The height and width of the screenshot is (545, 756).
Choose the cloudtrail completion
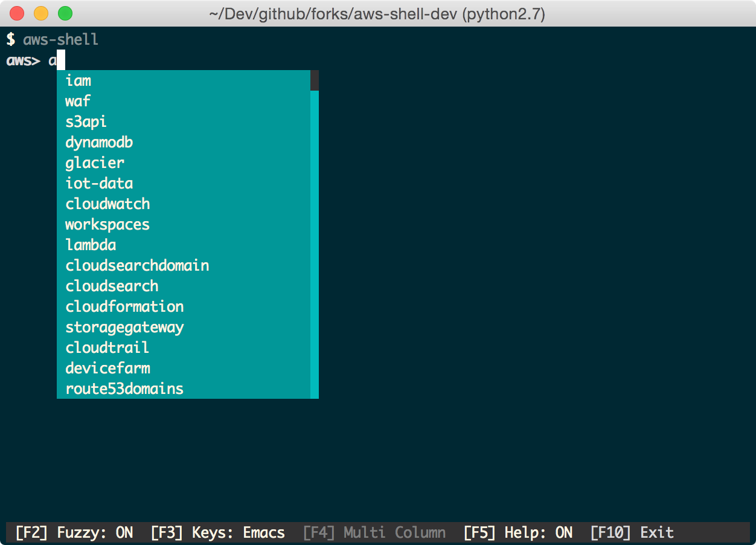tap(184, 347)
